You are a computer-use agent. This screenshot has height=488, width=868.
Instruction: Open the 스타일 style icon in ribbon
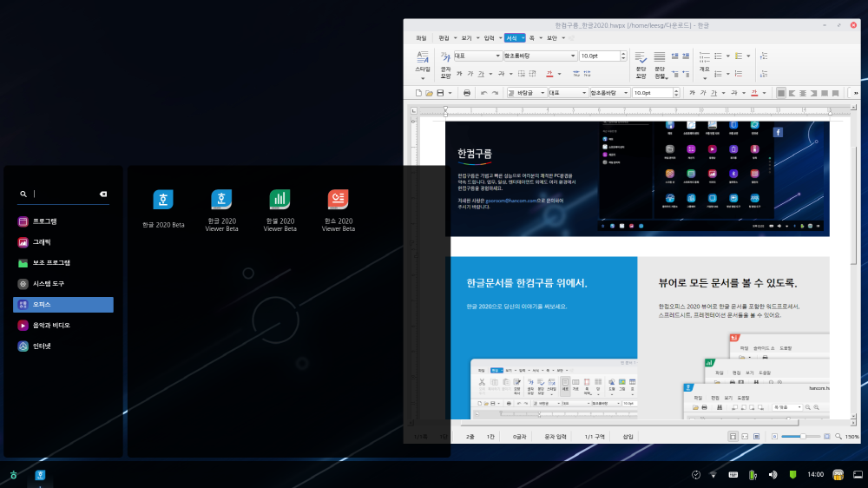coord(423,60)
